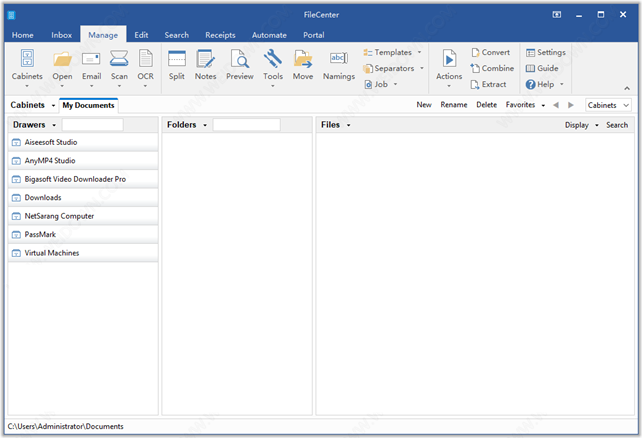
Task: Expand the Cabinets ribbon button dropdown arrow
Action: point(27,86)
